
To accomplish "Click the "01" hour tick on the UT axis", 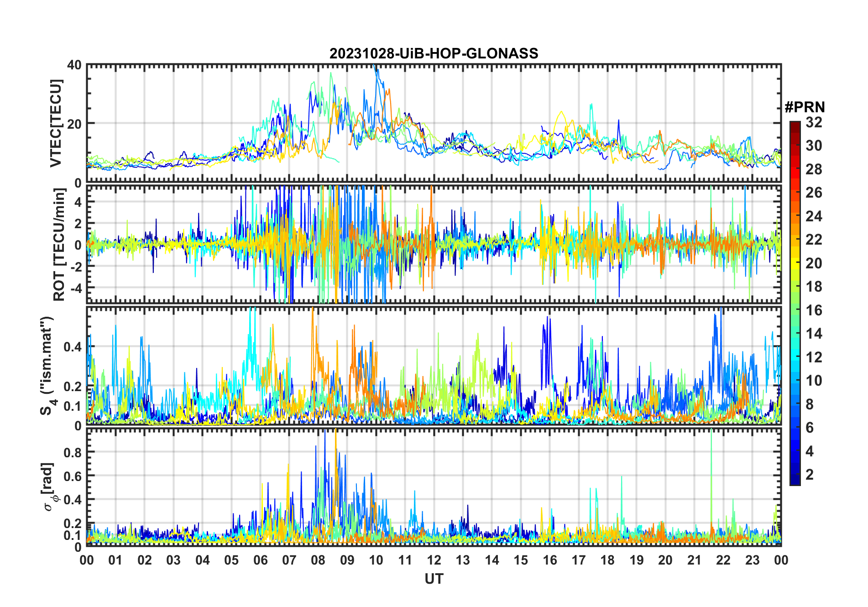I will point(115,560).
